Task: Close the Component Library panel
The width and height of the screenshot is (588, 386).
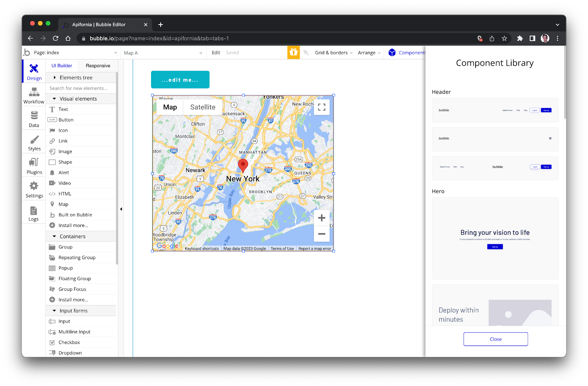Action: [495, 339]
